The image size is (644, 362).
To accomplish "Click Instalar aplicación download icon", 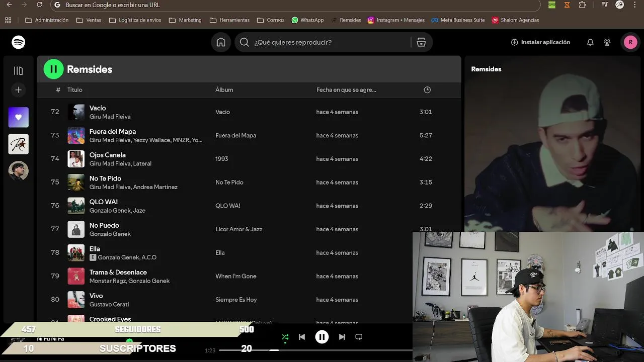I will (514, 42).
